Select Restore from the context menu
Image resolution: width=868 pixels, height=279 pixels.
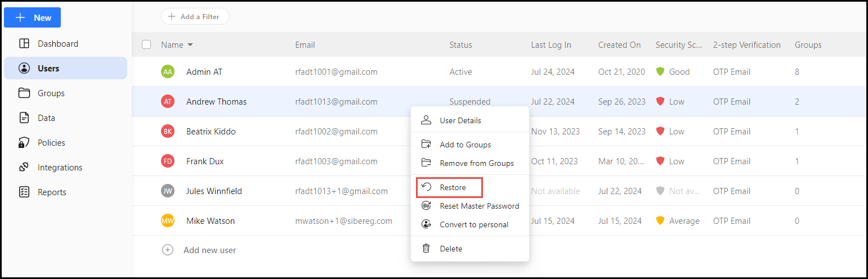pyautogui.click(x=452, y=187)
